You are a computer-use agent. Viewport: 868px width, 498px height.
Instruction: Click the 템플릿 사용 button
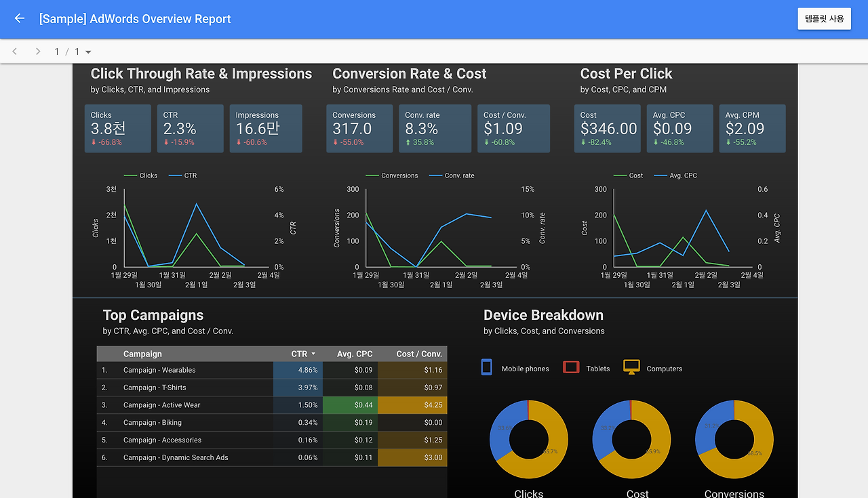[x=824, y=19]
